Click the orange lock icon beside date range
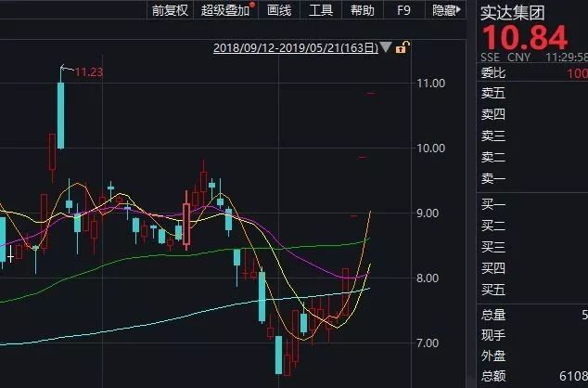 pos(403,47)
